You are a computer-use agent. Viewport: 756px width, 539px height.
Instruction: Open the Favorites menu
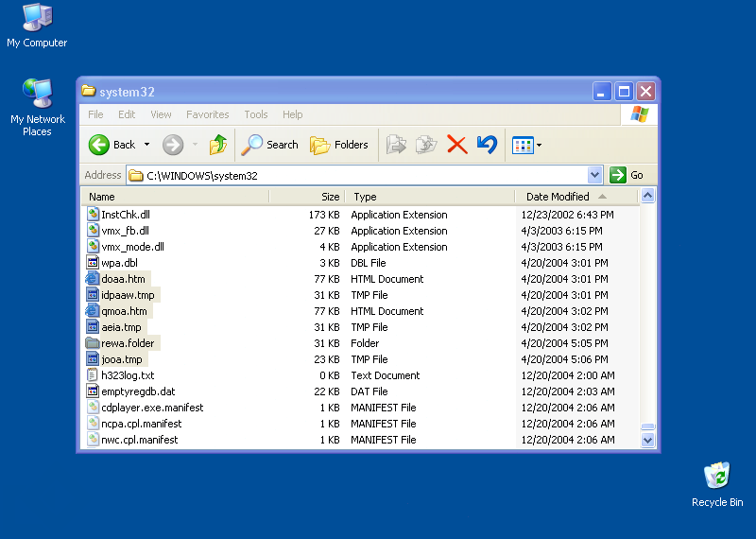[207, 114]
